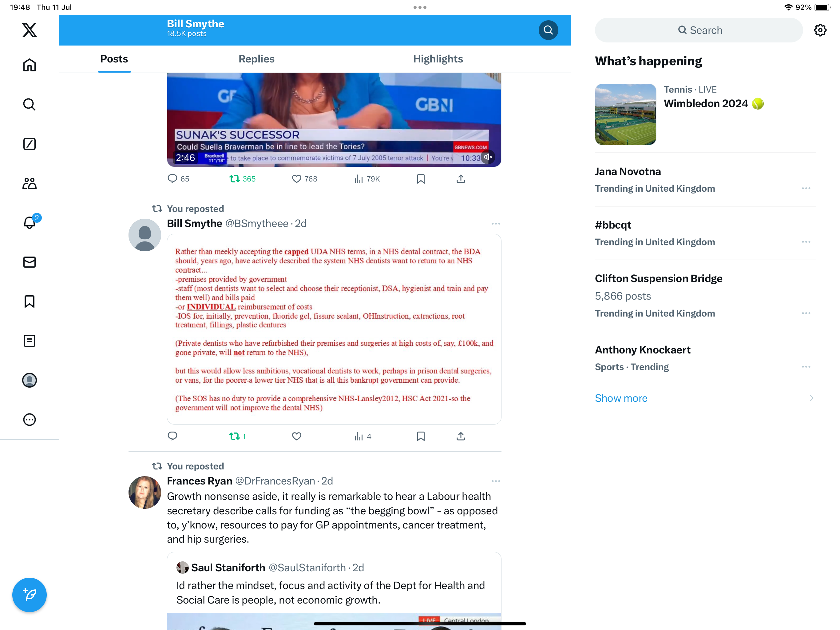Switch to the Highlights tab

click(x=438, y=59)
